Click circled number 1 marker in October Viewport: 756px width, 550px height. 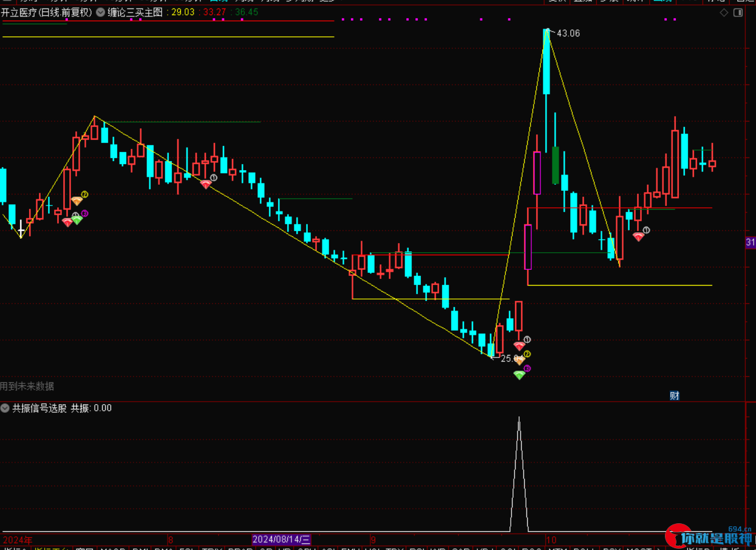[x=647, y=230]
